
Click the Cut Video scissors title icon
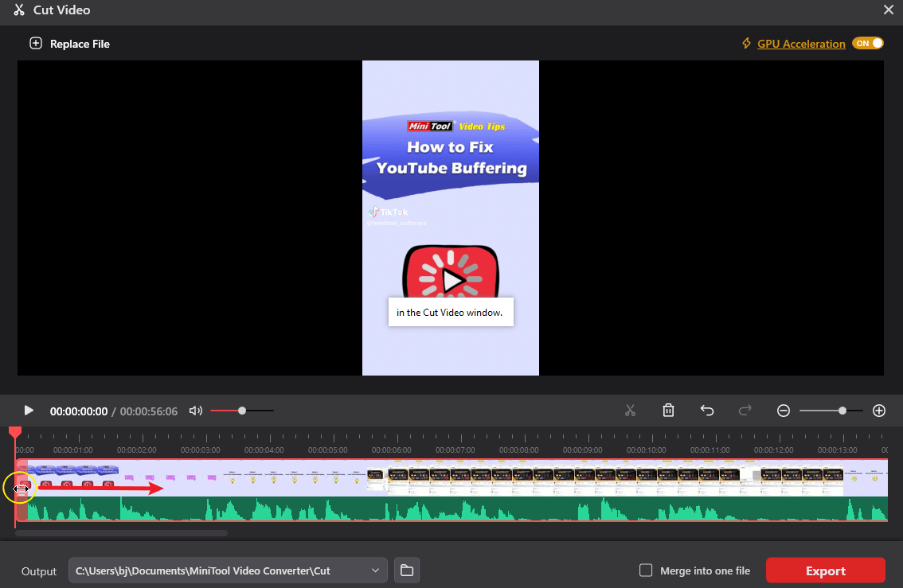click(x=19, y=10)
